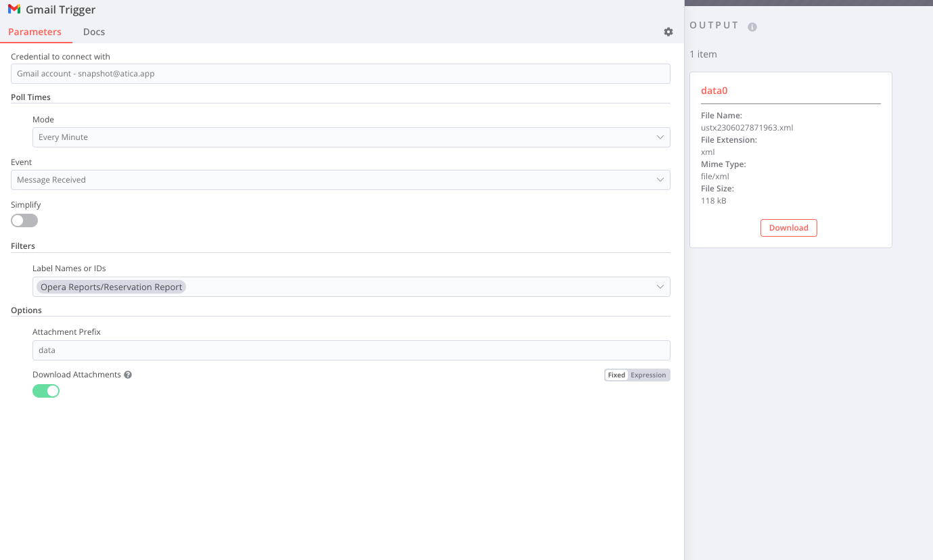Click the Options section heading
This screenshot has height=560, width=933.
[x=26, y=310]
